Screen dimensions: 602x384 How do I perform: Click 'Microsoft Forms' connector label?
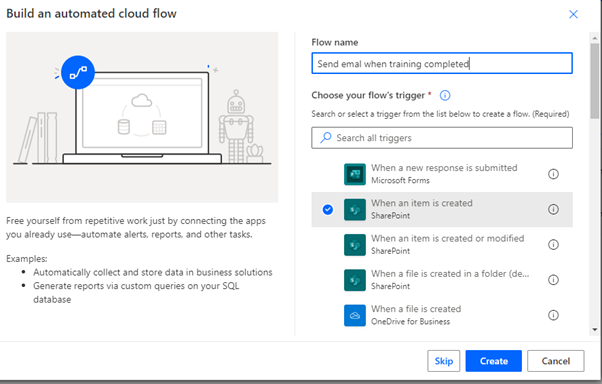400,180
